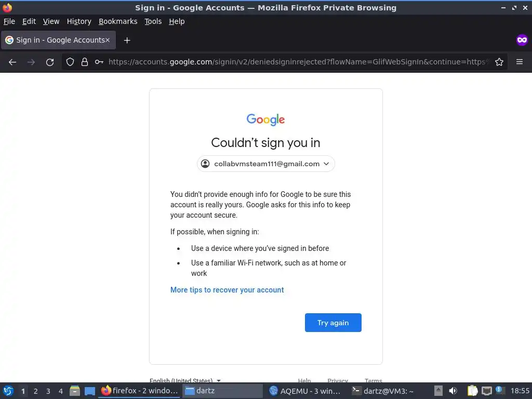Viewport: 532px width, 399px height.
Task: Open the tracking protection shield icon
Action: [x=70, y=62]
